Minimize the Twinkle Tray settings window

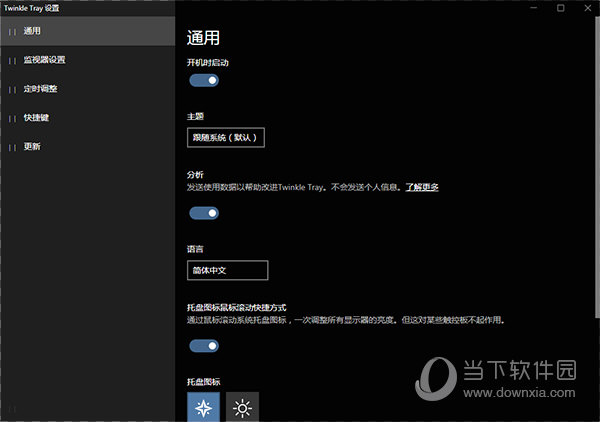point(534,8)
